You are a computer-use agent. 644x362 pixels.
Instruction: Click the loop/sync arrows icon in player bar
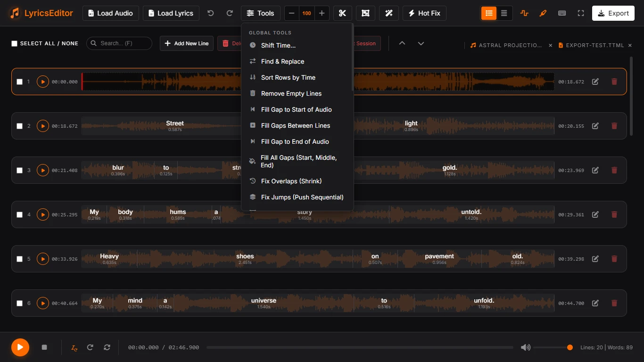pos(107,347)
